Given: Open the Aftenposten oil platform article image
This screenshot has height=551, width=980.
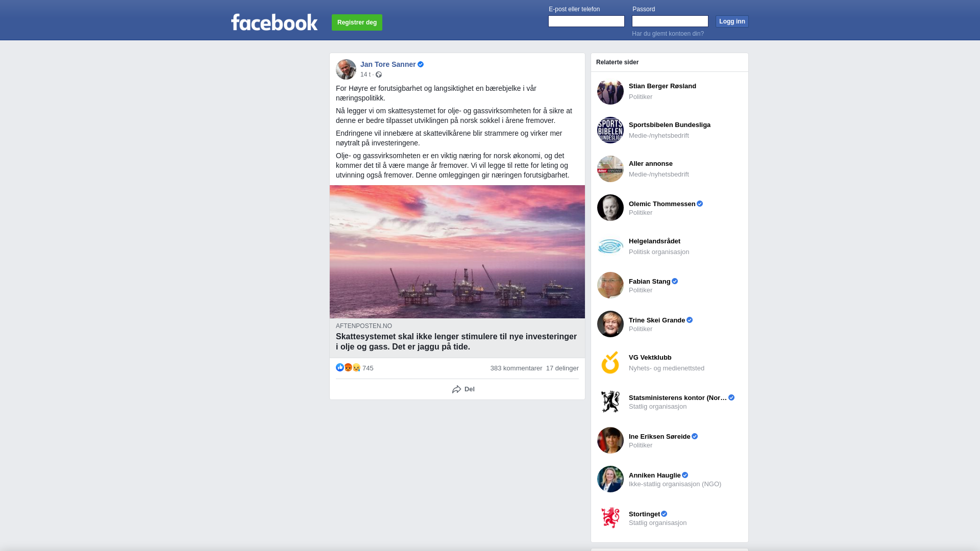Looking at the screenshot, I should [x=457, y=252].
